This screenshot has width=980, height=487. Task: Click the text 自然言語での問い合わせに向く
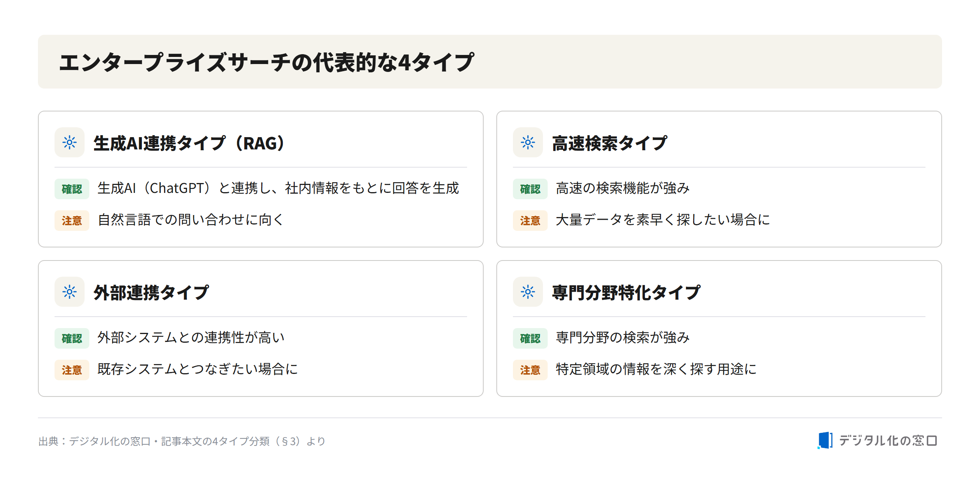191,220
